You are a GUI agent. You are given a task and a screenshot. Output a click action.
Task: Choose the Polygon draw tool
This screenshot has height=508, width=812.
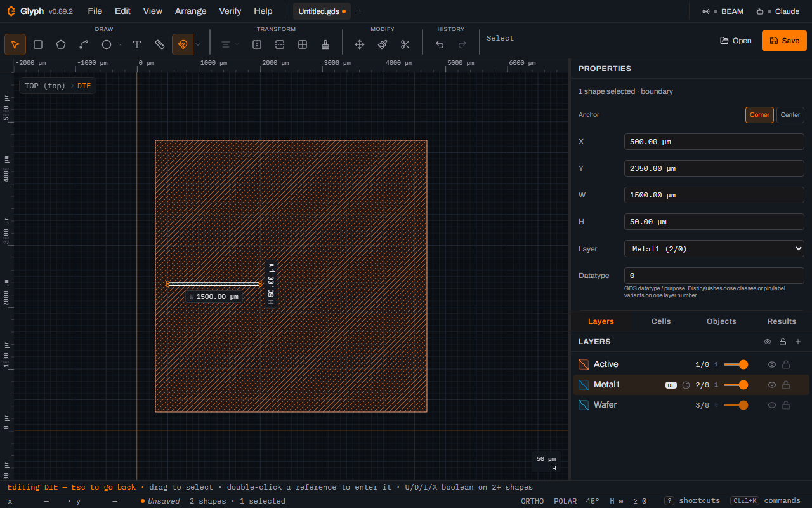point(61,44)
